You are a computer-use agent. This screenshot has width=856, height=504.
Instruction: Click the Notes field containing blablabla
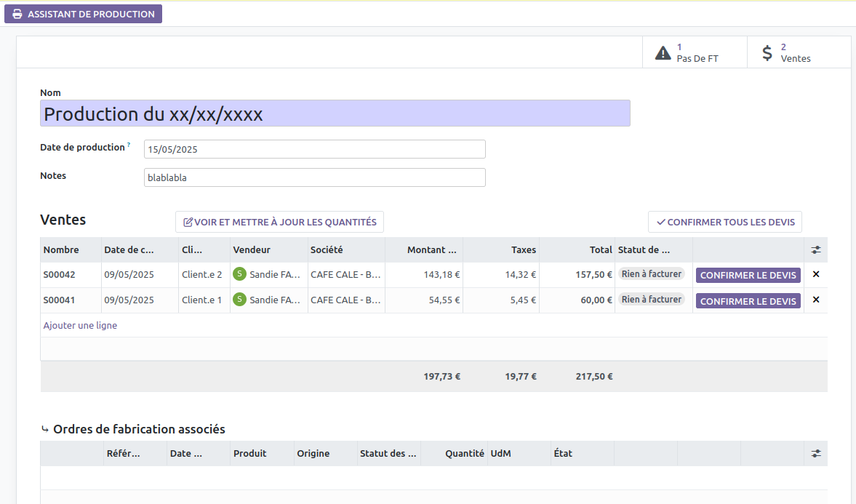click(314, 177)
